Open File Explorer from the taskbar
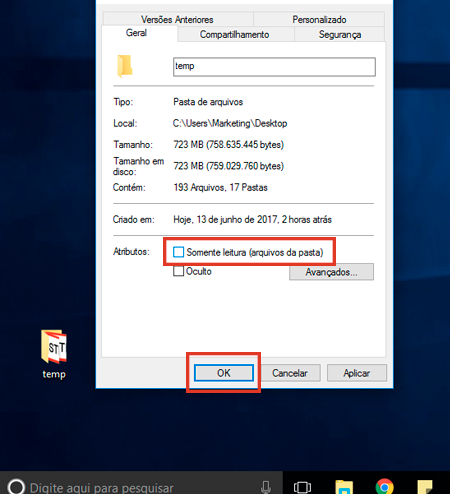 pos(344,487)
